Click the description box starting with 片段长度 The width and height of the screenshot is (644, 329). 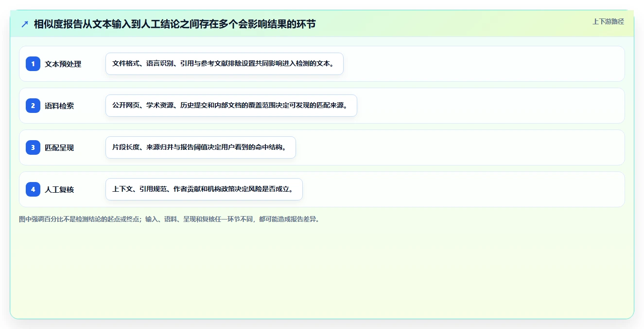point(201,147)
